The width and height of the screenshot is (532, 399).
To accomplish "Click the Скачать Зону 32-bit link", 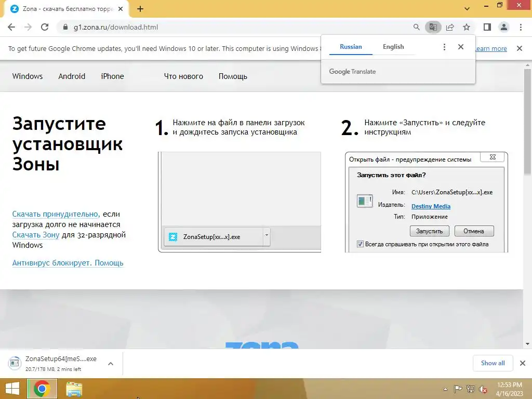I will coord(36,235).
